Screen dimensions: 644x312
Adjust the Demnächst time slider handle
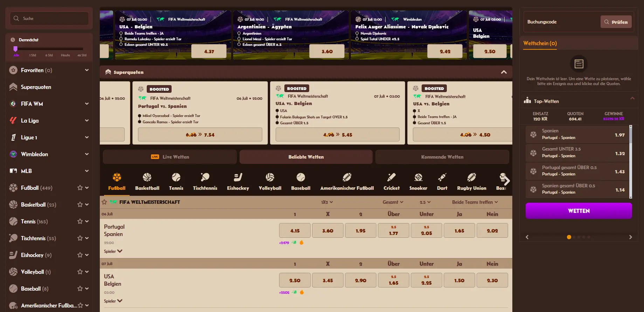pos(15,49)
